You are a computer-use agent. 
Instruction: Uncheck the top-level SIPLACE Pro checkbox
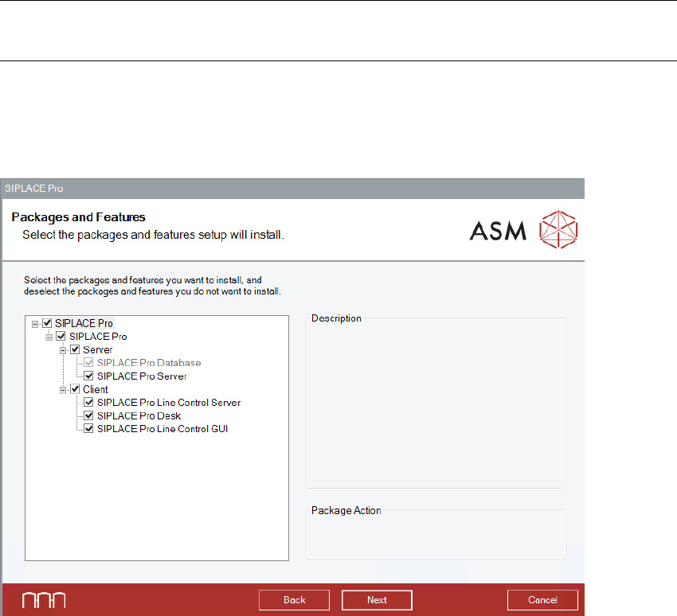point(47,323)
